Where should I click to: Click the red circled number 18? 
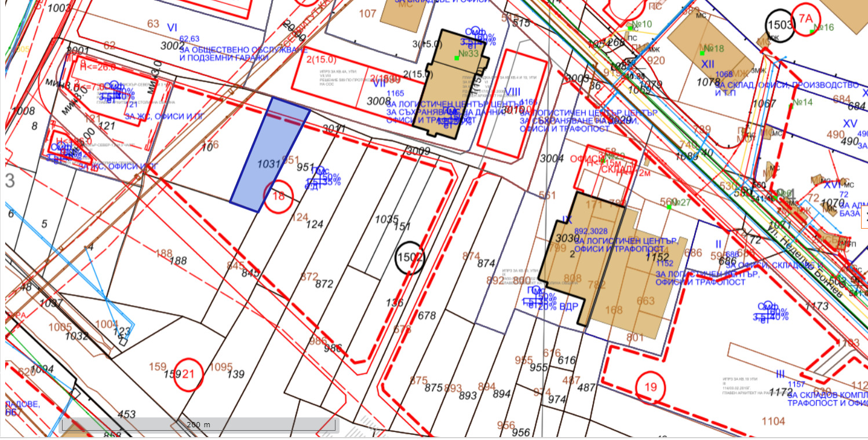tap(279, 196)
